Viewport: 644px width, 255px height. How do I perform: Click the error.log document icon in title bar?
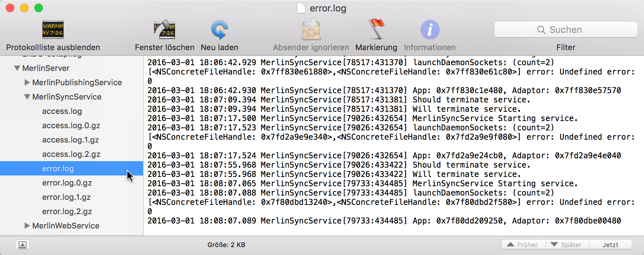[301, 8]
